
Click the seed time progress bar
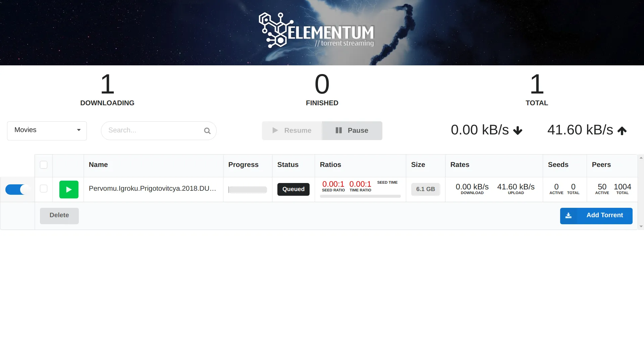360,196
